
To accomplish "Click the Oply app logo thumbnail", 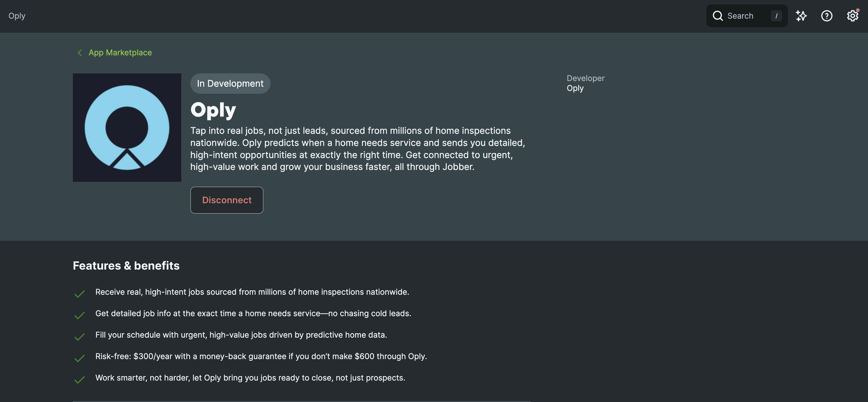I will (x=127, y=127).
